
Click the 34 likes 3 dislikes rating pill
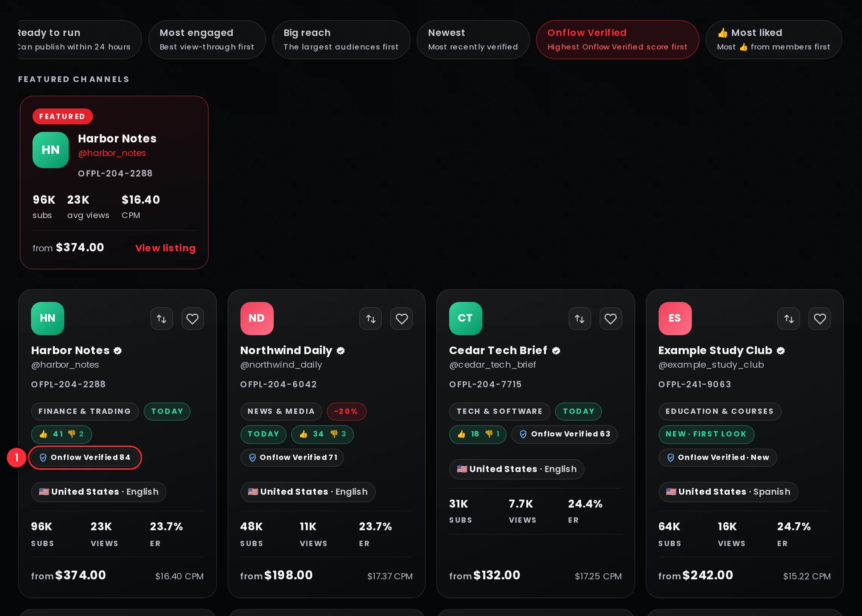[322, 434]
